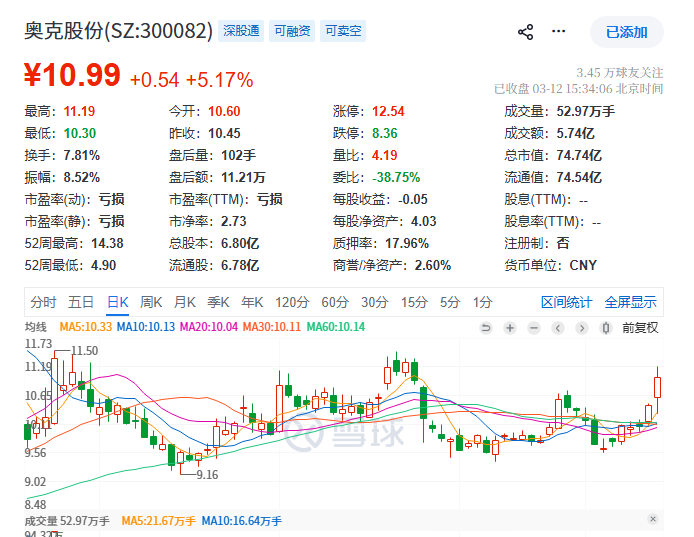
Task: Click the stock title 奥克股份(SZ:300082)
Action: (119, 31)
